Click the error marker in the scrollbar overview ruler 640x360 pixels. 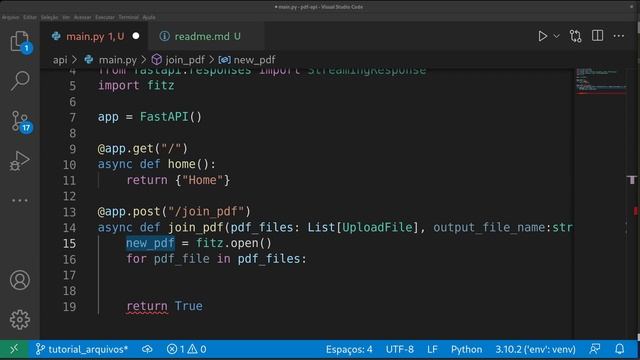(636, 211)
